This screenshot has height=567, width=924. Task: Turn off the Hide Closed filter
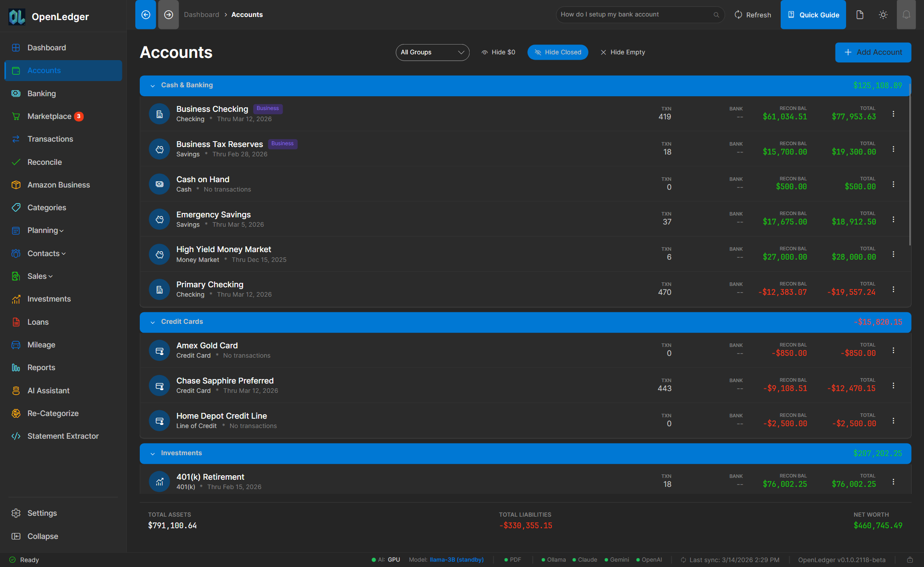(x=558, y=52)
